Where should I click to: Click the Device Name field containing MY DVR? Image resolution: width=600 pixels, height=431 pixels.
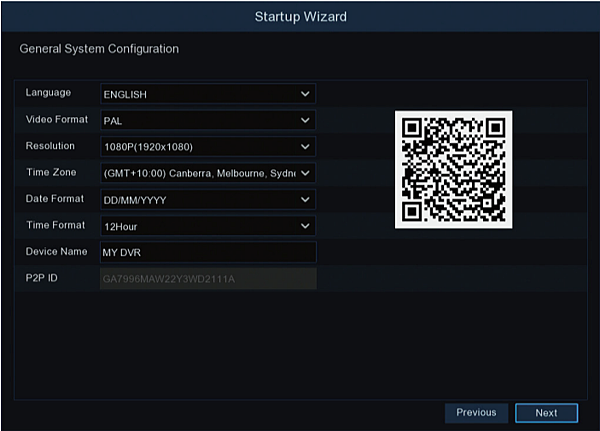[x=208, y=252]
